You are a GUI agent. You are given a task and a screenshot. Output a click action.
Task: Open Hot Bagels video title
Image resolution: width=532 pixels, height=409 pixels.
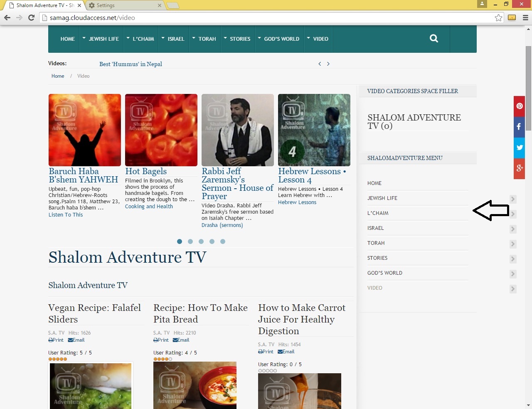pyautogui.click(x=146, y=171)
